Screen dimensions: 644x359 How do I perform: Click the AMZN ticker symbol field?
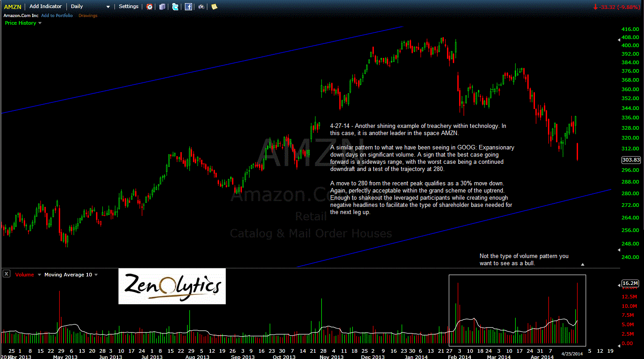13,7
